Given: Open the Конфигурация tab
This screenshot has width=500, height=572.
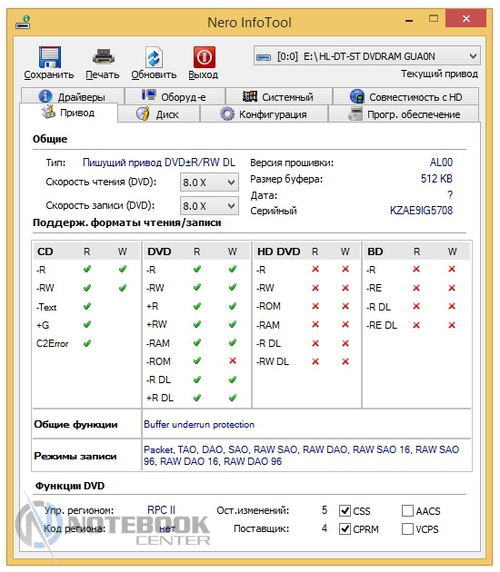Looking at the screenshot, I should (264, 114).
